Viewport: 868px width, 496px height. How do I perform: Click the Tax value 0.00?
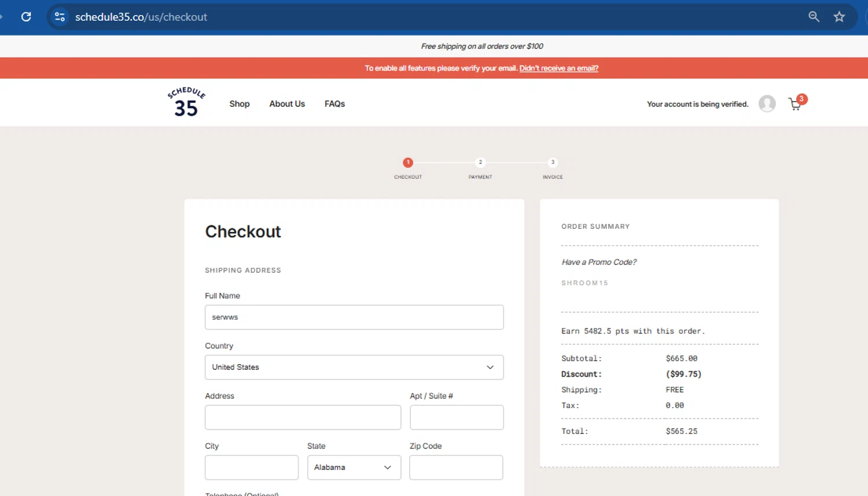coord(675,405)
